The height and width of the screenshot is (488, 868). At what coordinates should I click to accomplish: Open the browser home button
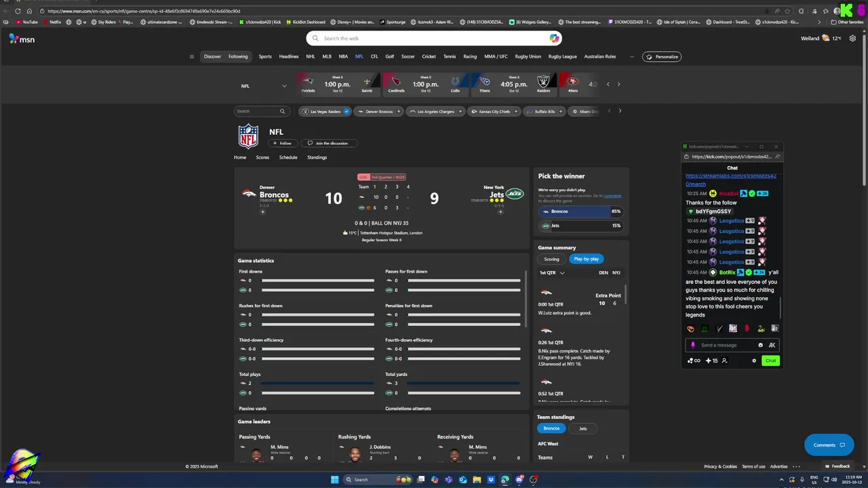click(29, 11)
